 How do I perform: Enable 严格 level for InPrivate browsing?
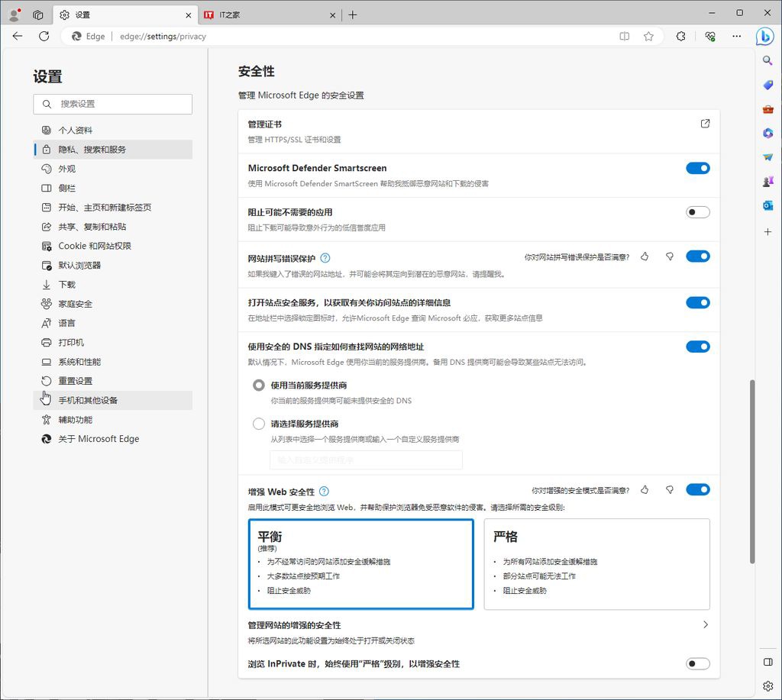(x=697, y=663)
